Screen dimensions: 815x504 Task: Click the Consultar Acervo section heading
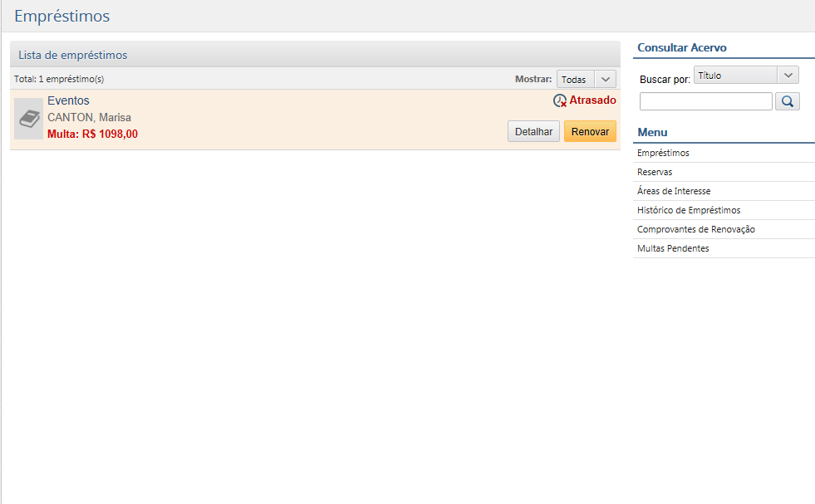coord(681,47)
